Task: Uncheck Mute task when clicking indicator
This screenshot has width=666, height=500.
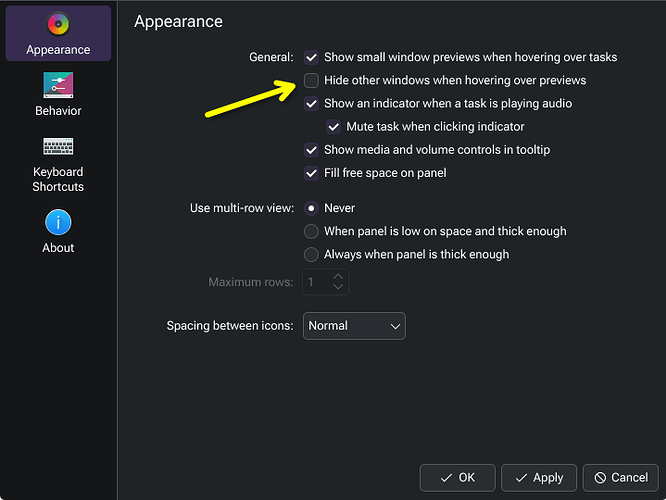Action: coord(333,127)
